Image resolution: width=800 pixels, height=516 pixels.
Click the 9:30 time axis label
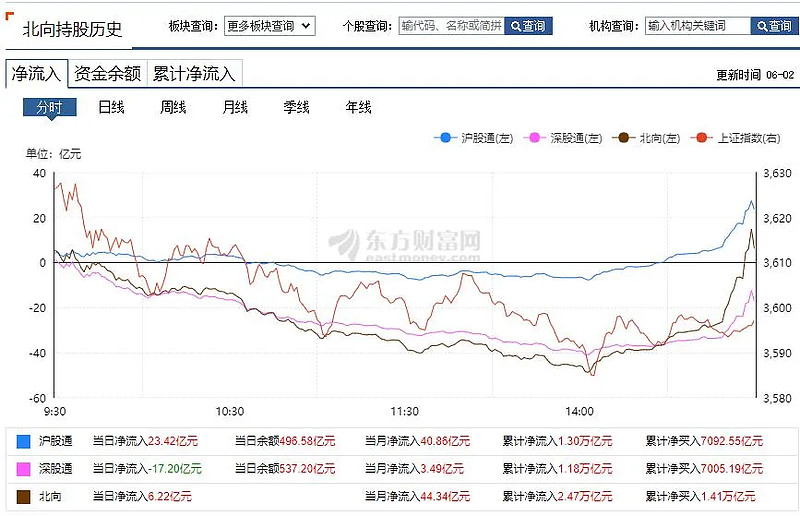coord(55,411)
